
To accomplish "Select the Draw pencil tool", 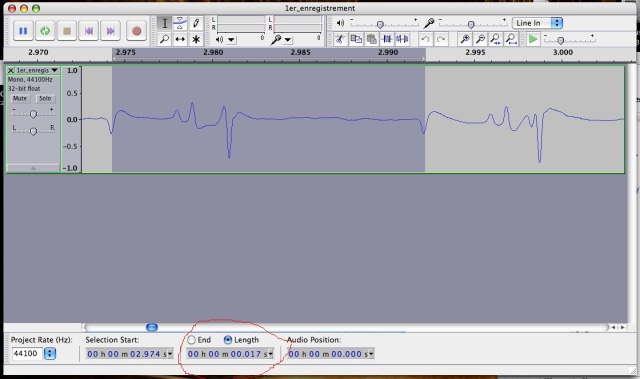I will (196, 23).
